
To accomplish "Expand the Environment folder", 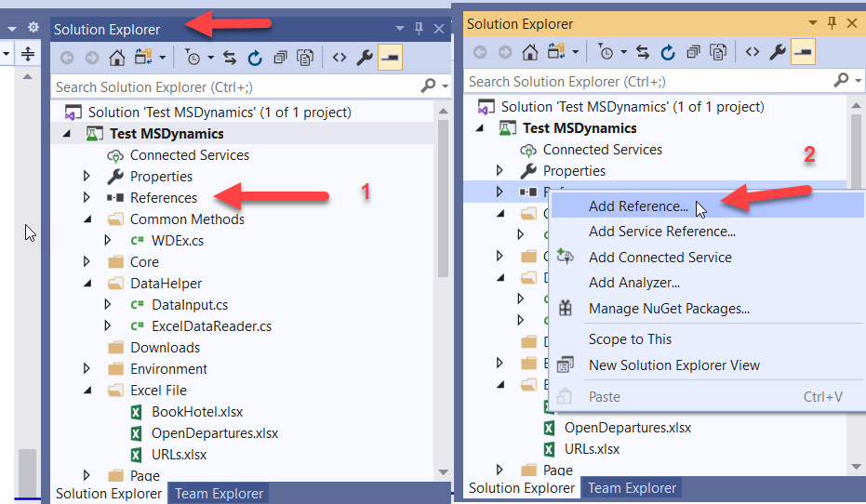I will coord(87,369).
